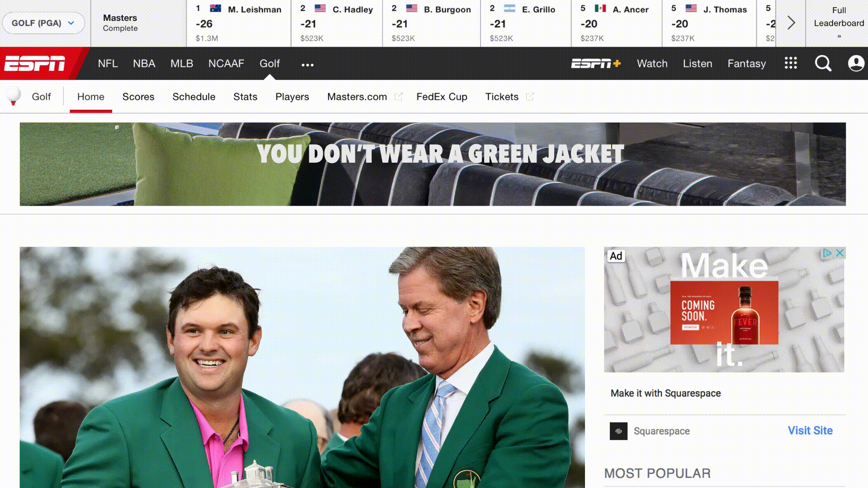Click the Fantasy link
868x488 pixels.
point(746,64)
